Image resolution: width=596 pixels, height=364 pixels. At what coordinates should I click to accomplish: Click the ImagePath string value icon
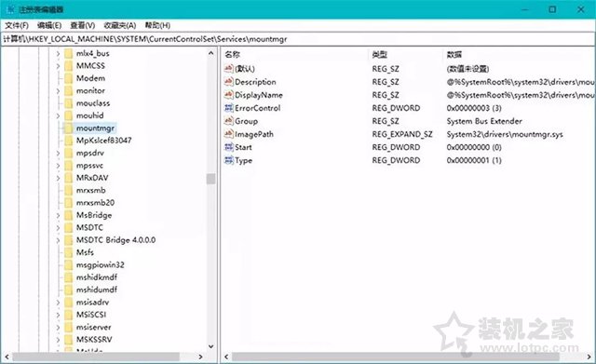point(228,134)
